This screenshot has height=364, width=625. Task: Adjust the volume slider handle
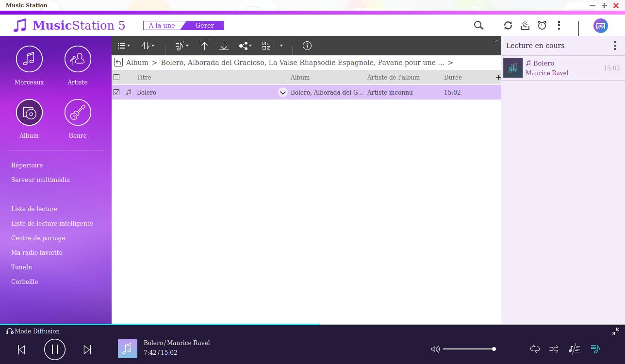click(493, 349)
